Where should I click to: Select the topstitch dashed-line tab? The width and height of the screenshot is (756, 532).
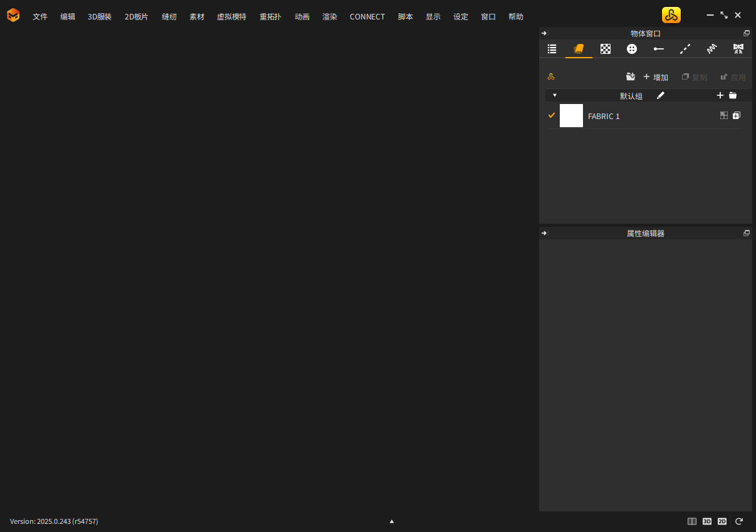(x=685, y=49)
